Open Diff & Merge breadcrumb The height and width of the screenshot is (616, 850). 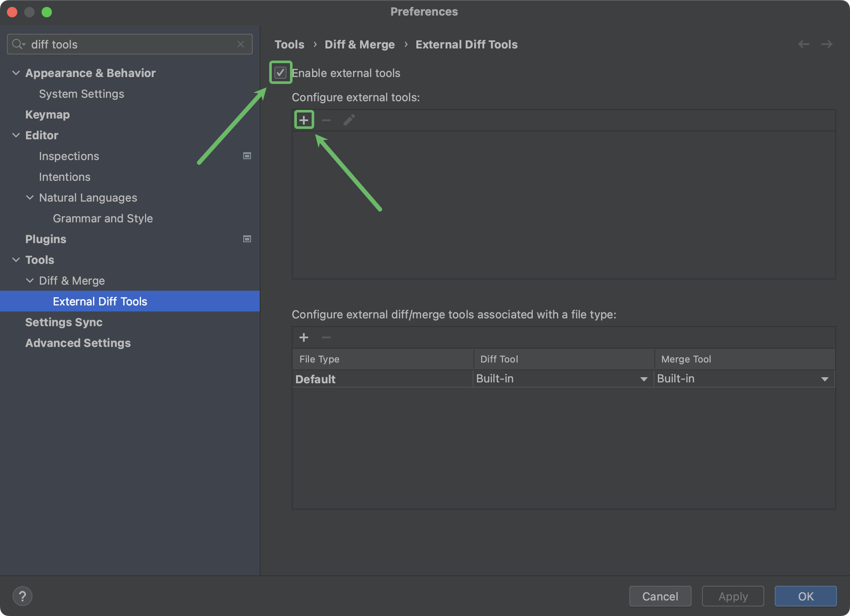click(360, 44)
